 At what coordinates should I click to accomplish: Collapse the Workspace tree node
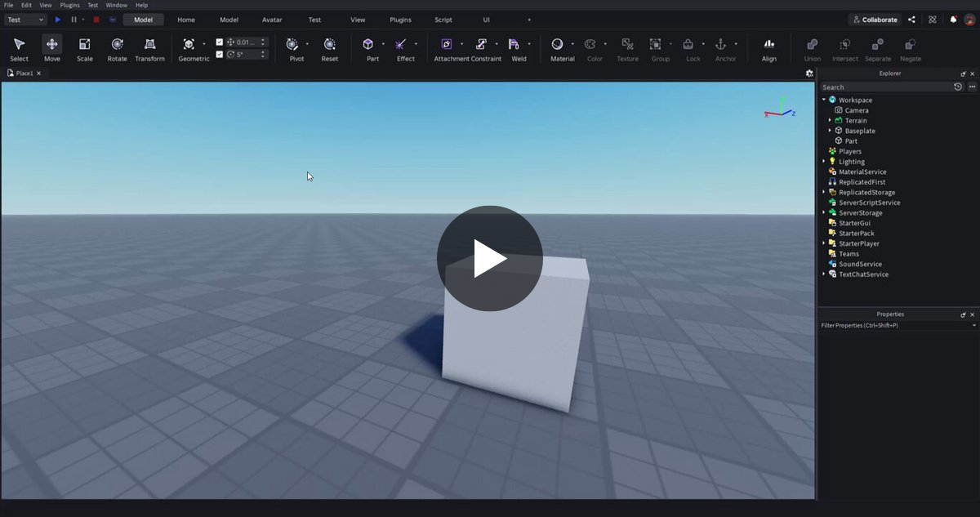823,100
